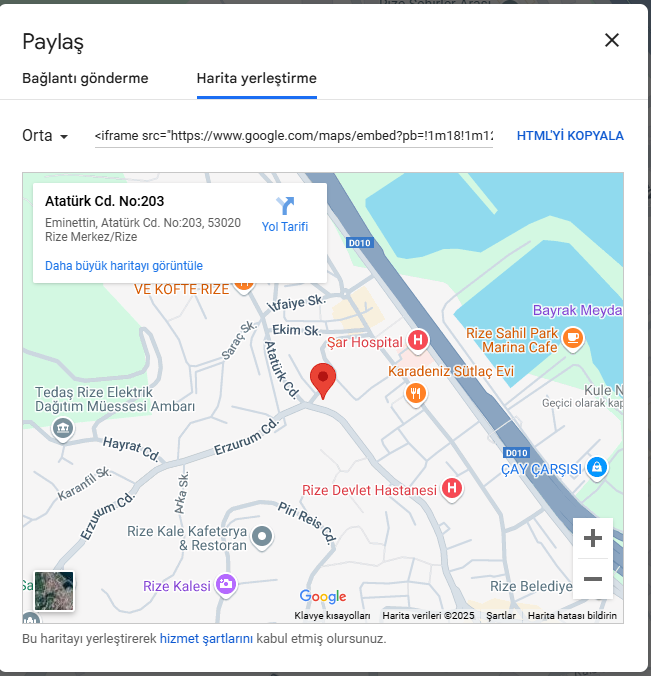This screenshot has width=651, height=676.
Task: Switch to Bağlantı gönderme tab
Action: pyautogui.click(x=85, y=78)
